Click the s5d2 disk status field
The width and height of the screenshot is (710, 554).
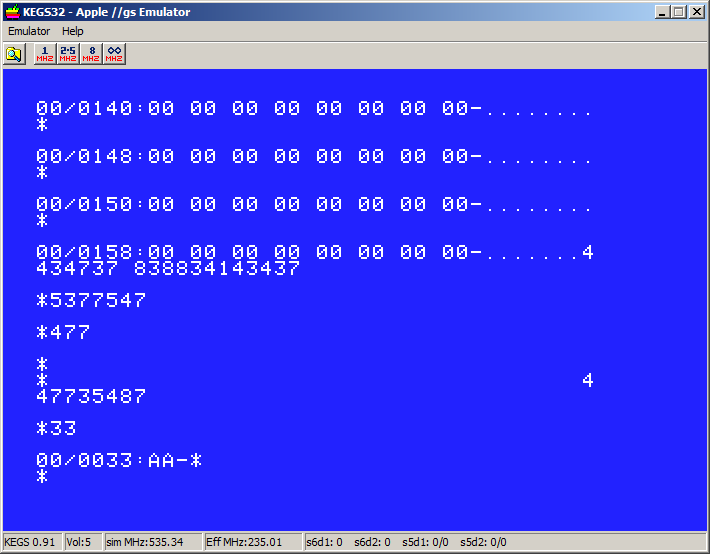tap(484, 542)
